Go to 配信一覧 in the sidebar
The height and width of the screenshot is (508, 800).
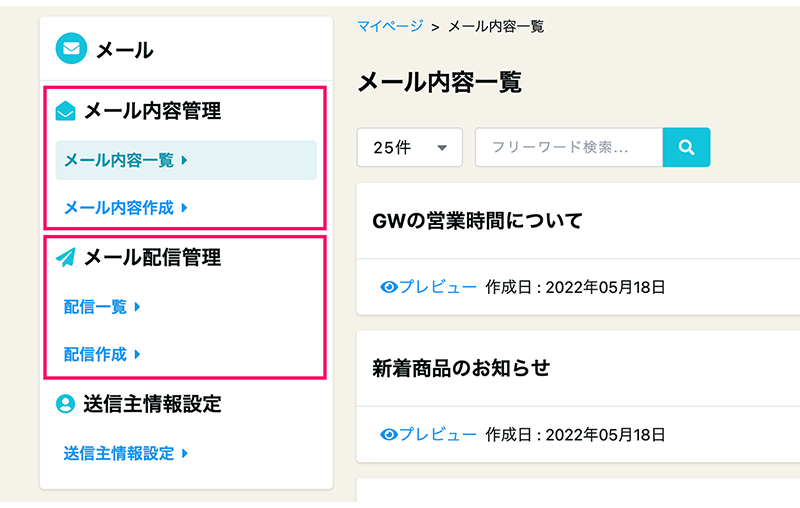[96, 308]
